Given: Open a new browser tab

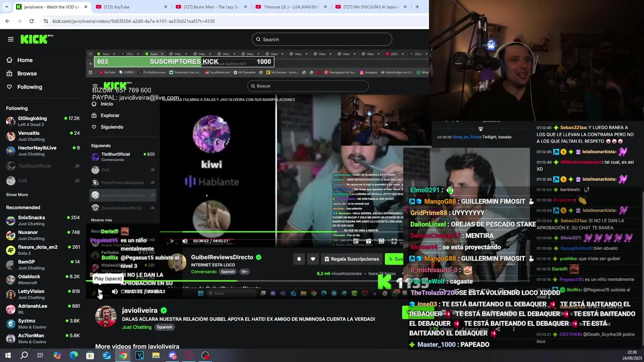Looking at the screenshot, I should pyautogui.click(x=417, y=7).
